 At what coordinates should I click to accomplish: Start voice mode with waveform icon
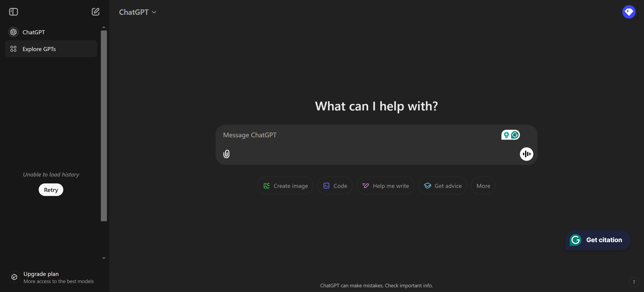coord(526,154)
